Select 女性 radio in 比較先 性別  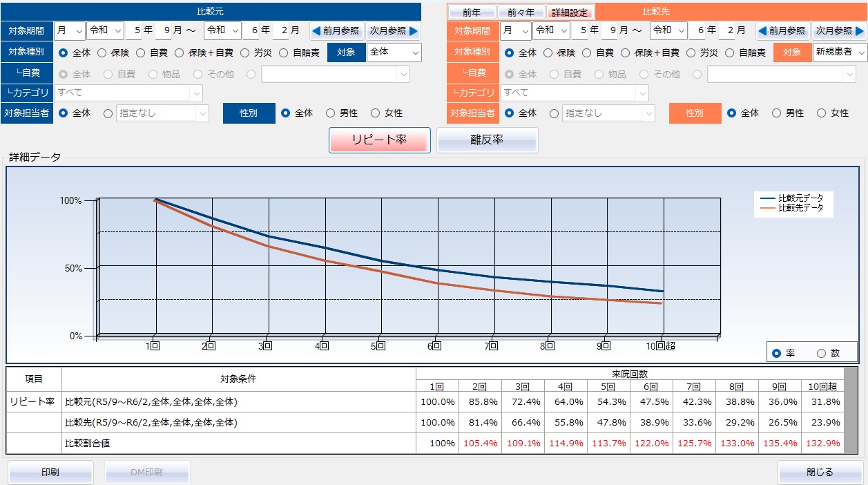coord(822,113)
